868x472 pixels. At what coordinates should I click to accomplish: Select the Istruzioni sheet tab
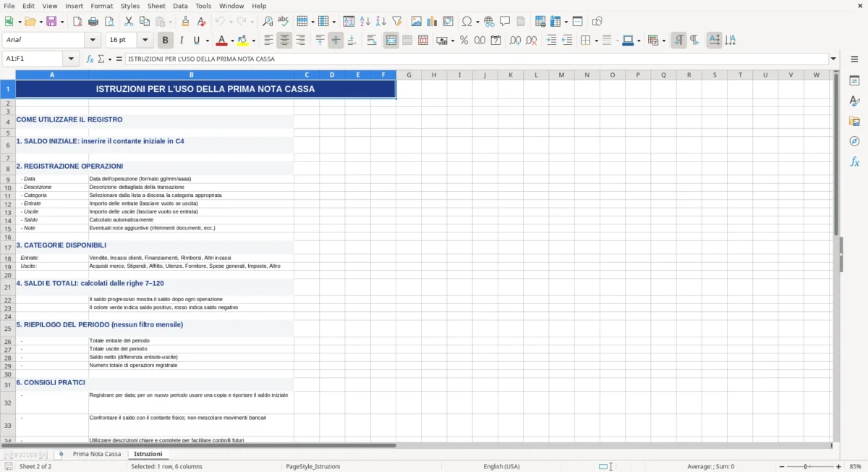click(x=148, y=454)
